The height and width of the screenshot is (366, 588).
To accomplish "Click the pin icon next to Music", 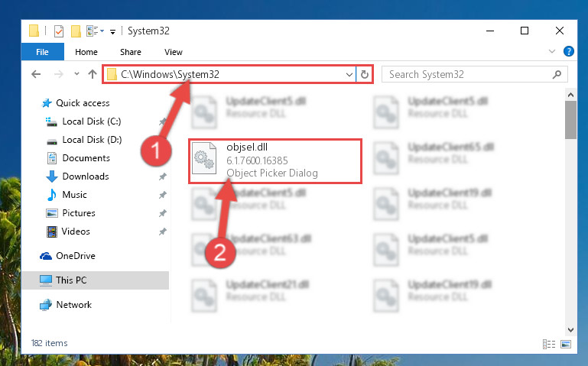I will (x=162, y=195).
